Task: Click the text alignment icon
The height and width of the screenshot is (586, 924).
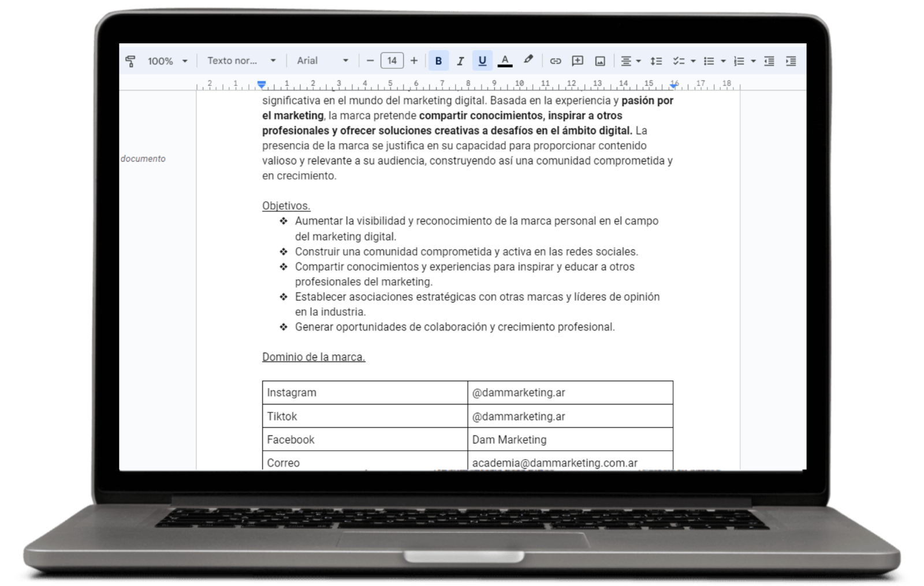Action: 625,61
